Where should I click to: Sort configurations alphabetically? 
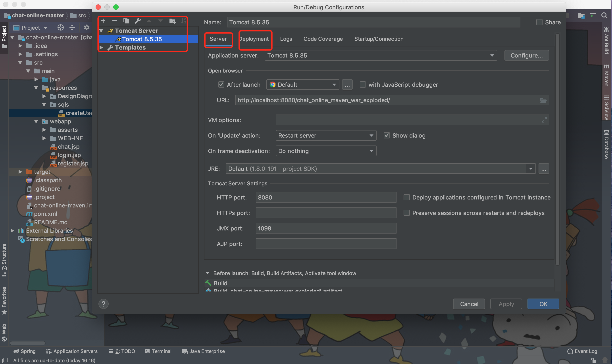[183, 21]
